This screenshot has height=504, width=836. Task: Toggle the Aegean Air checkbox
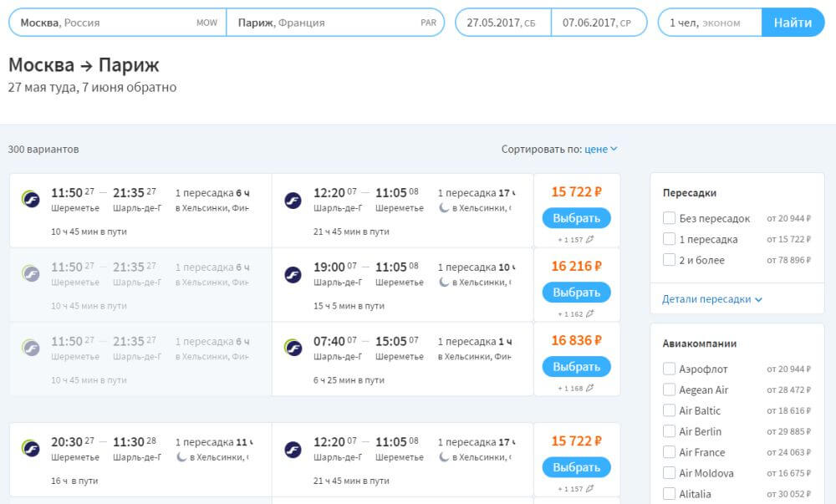pos(669,389)
